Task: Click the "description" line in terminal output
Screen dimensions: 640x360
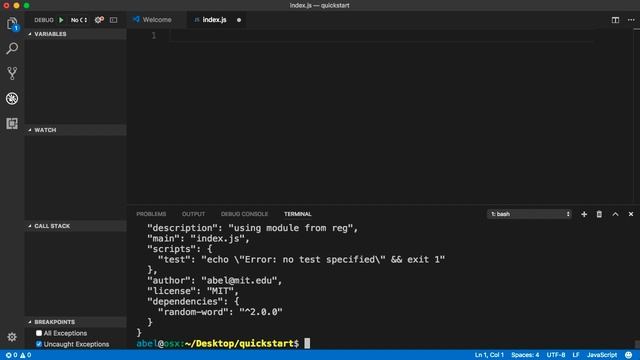Action: 252,228
